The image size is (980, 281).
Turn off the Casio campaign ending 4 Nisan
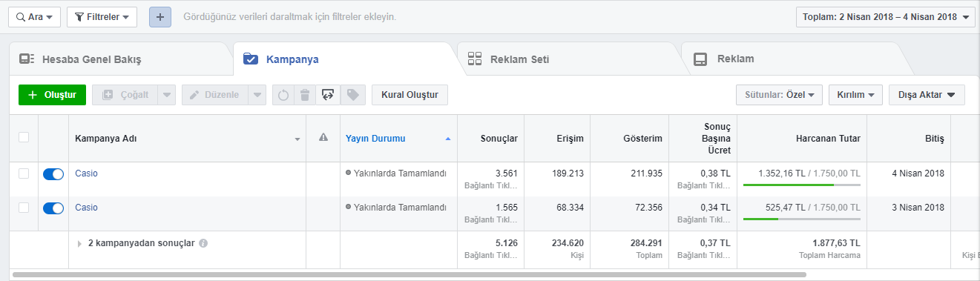53,174
